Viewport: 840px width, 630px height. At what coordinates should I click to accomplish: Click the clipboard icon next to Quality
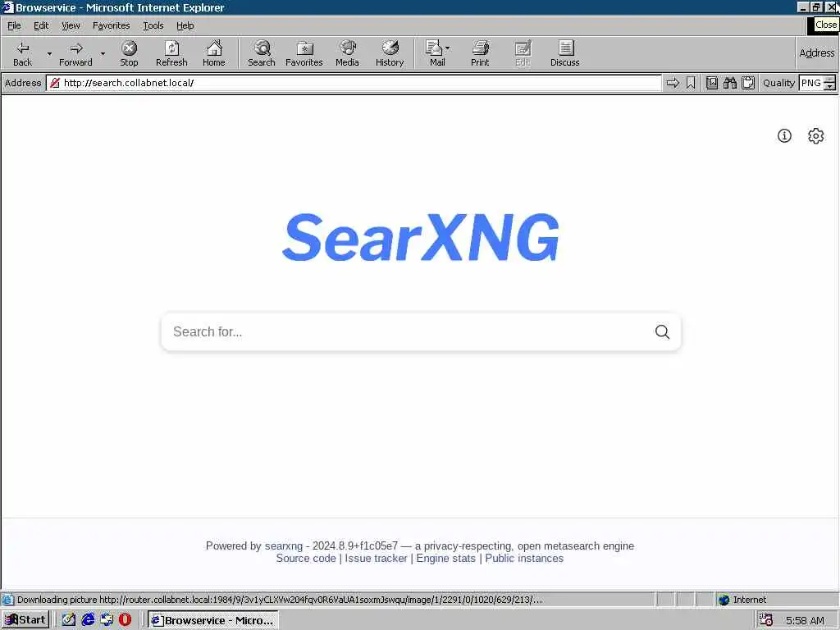(x=748, y=83)
